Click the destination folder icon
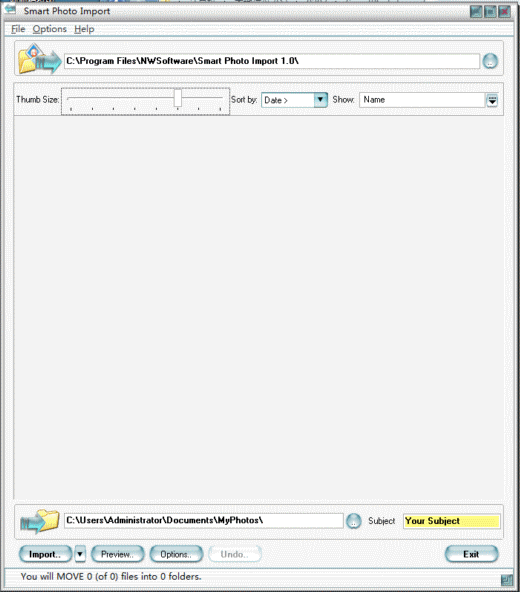 (x=40, y=521)
